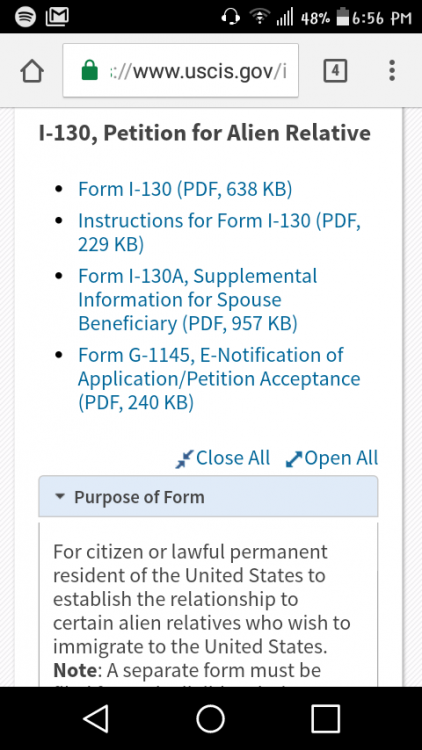The image size is (422, 750).
Task: Tap the Android recent apps square
Action: [326, 718]
